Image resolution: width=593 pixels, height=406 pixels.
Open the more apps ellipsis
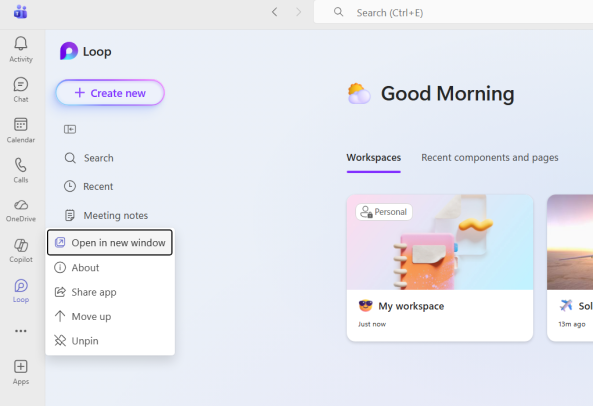(21, 331)
